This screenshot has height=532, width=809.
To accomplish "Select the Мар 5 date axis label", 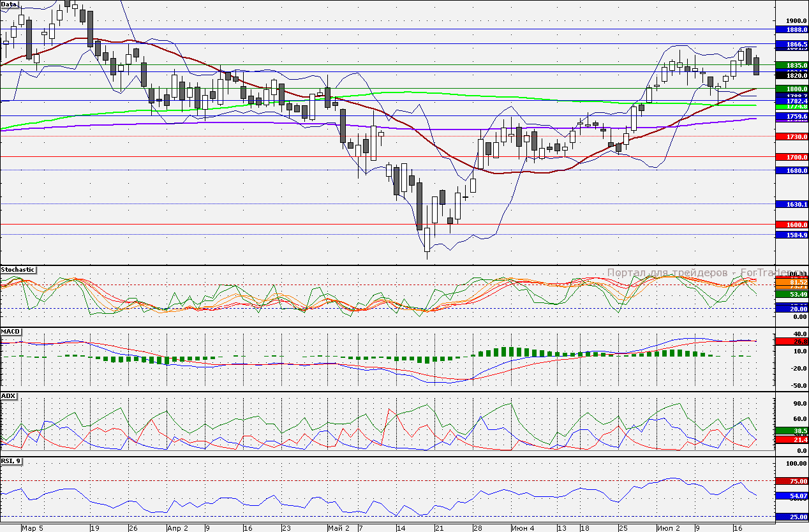I will click(32, 528).
